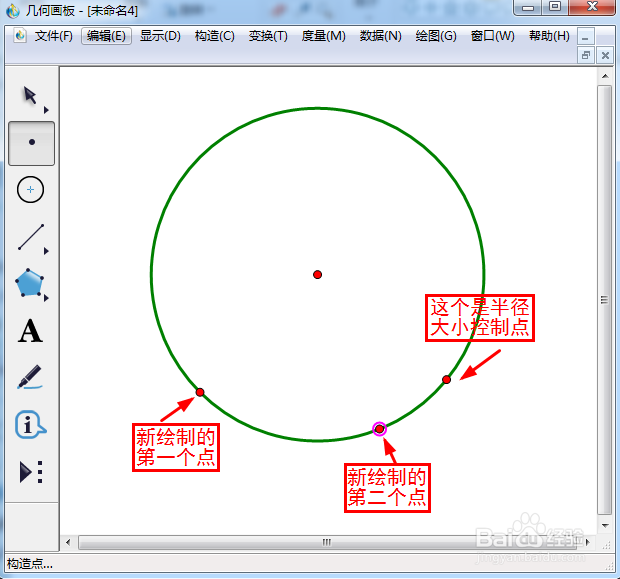This screenshot has height=579, width=620.
Task: Open the 度量(M) menu
Action: 323,36
